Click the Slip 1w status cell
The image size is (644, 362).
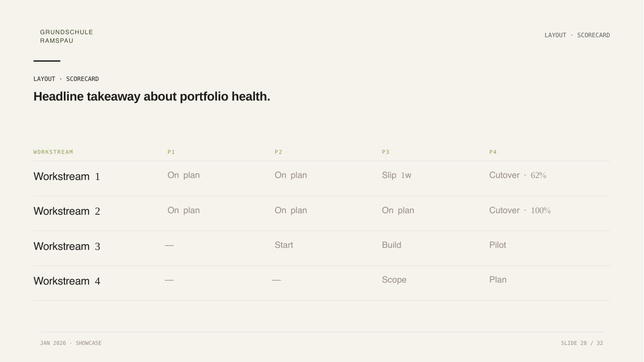tap(397, 175)
